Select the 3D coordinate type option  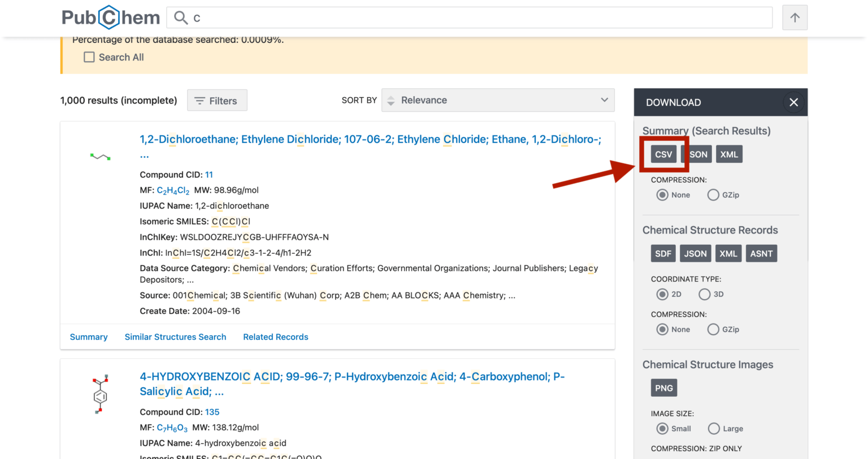[x=705, y=294]
